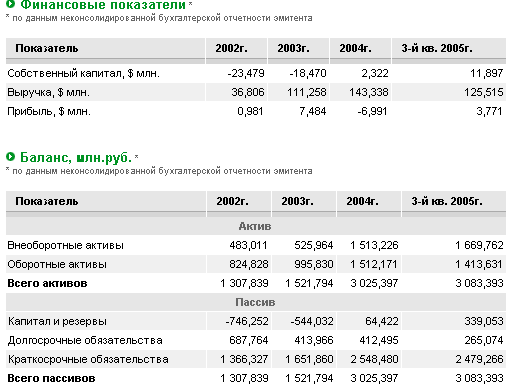
Task: Select the Баланс, млн.руб. heading
Action: pyautogui.click(x=76, y=157)
